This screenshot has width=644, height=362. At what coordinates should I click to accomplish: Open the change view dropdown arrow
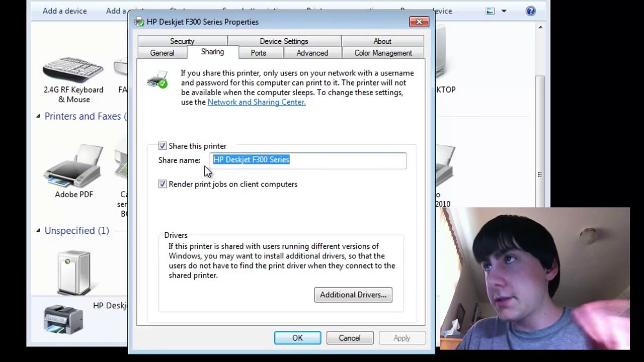click(504, 11)
